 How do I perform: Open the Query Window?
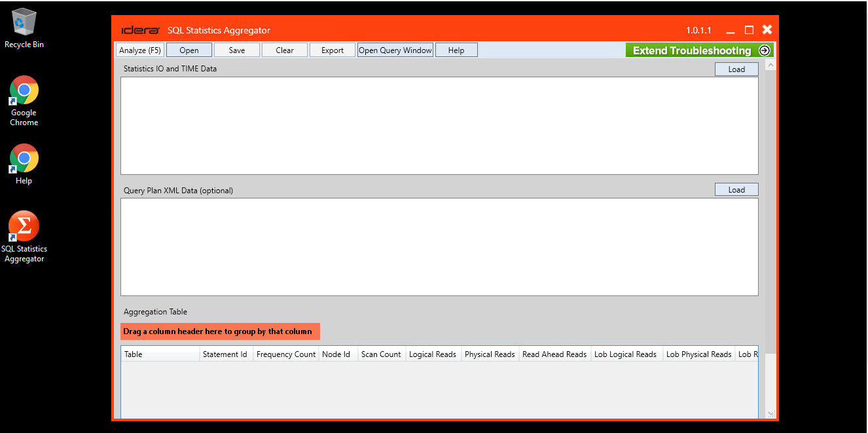[395, 50]
